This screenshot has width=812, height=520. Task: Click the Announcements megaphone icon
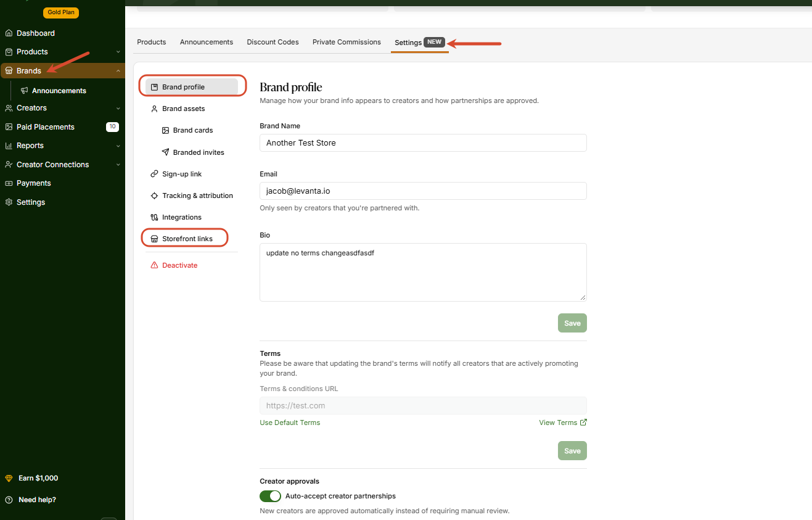pos(25,91)
